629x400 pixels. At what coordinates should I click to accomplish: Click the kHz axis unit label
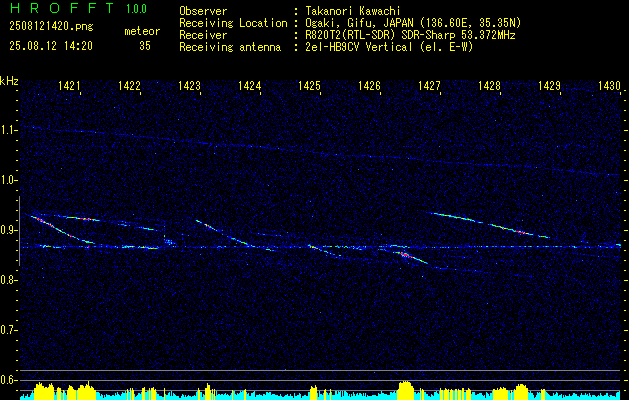[9, 81]
